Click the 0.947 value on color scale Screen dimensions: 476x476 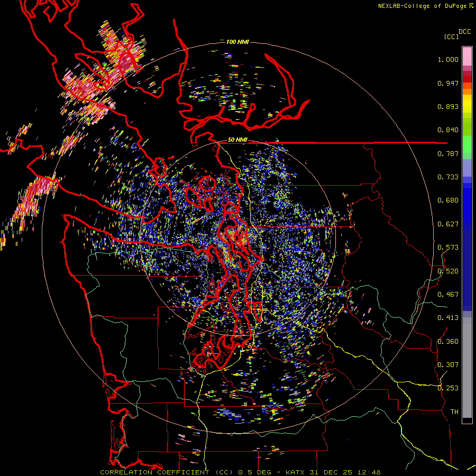pos(448,83)
